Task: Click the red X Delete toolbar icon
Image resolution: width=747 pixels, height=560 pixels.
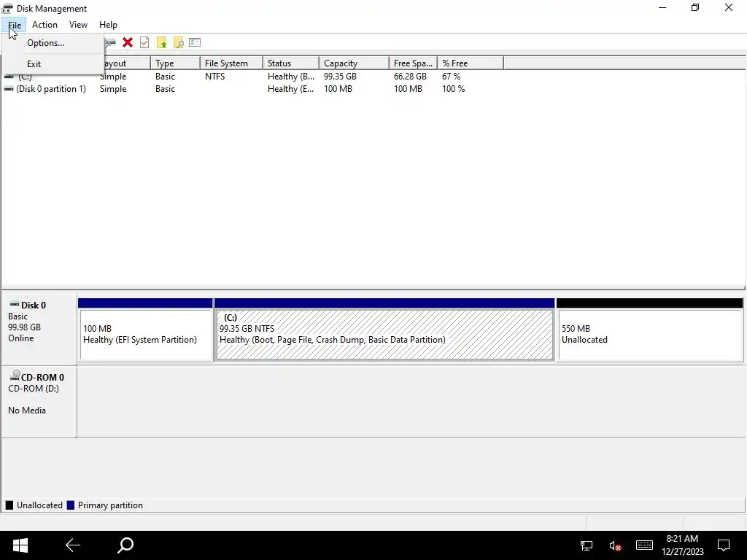Action: [127, 42]
